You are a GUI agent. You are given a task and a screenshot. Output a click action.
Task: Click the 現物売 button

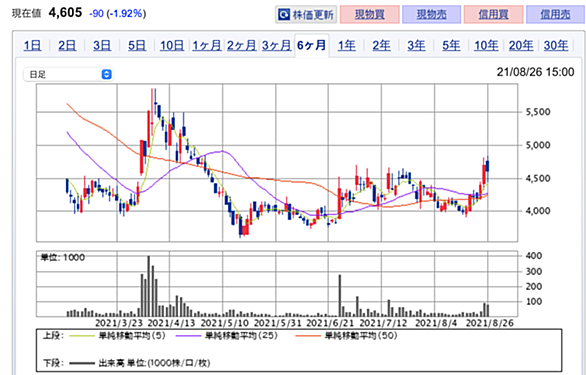(x=431, y=15)
